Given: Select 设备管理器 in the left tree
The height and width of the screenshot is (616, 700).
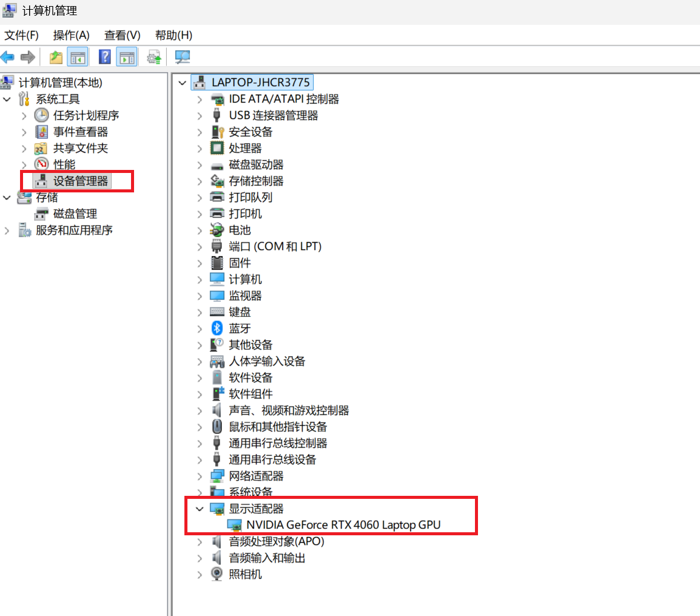Looking at the screenshot, I should 80,181.
